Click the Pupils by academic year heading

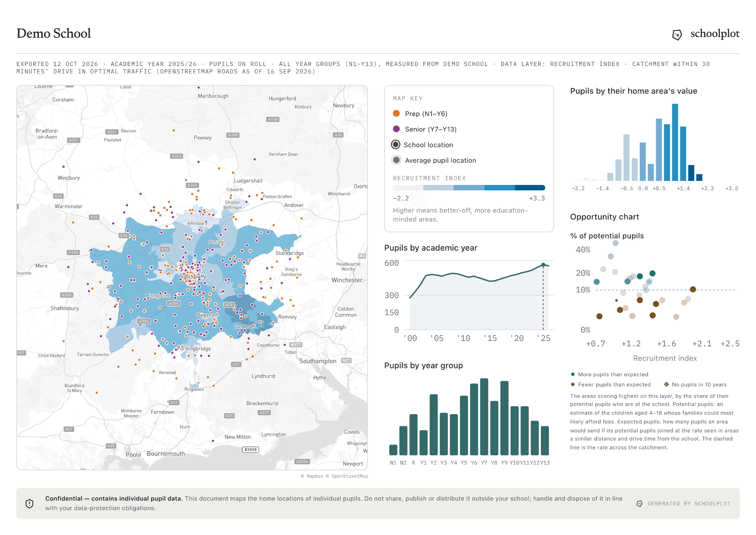tap(431, 248)
